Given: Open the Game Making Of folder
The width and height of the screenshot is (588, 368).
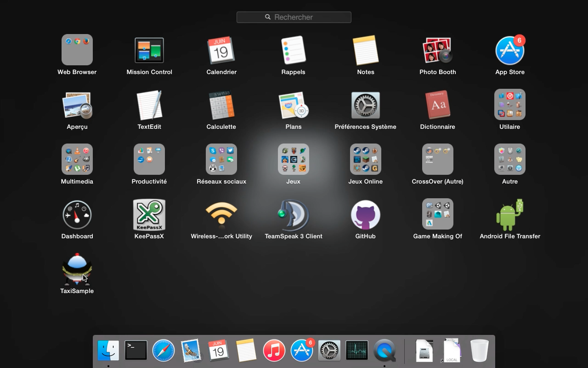Looking at the screenshot, I should click(x=437, y=214).
